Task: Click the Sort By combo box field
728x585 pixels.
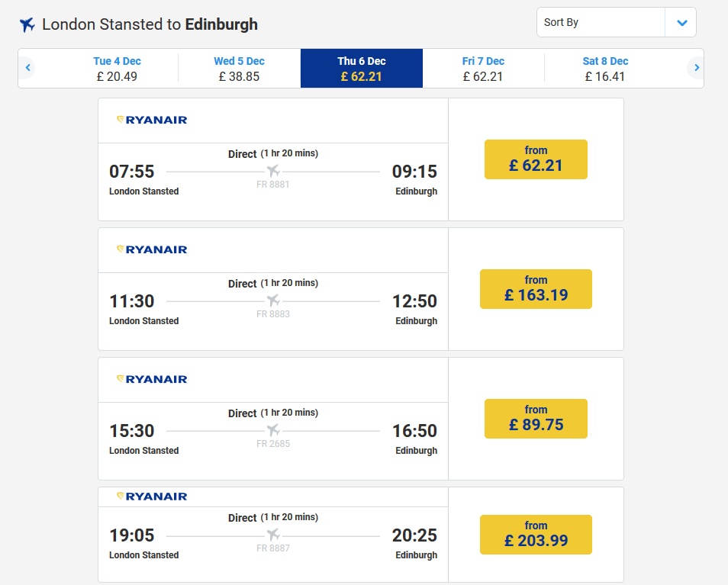Action: point(616,22)
